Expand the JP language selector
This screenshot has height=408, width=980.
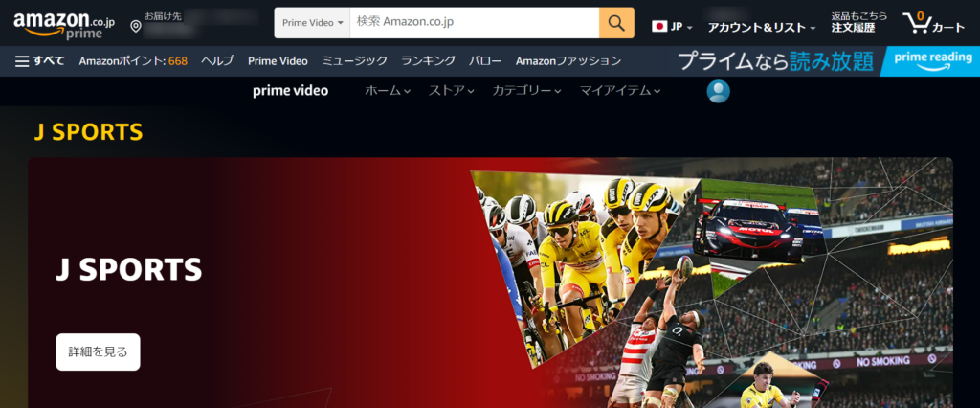click(x=672, y=27)
